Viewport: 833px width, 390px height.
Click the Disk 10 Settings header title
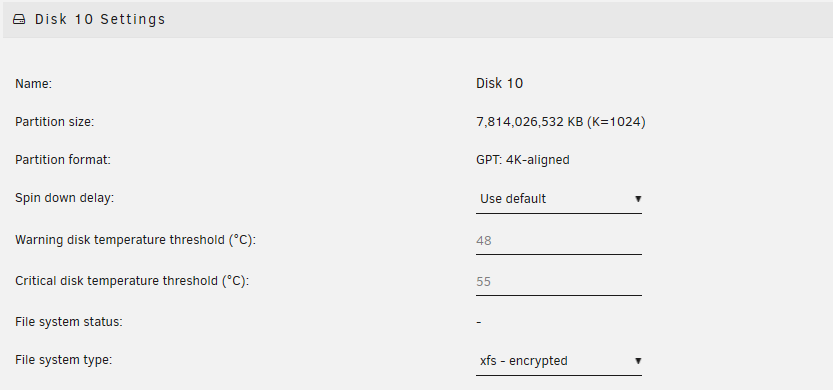click(100, 20)
